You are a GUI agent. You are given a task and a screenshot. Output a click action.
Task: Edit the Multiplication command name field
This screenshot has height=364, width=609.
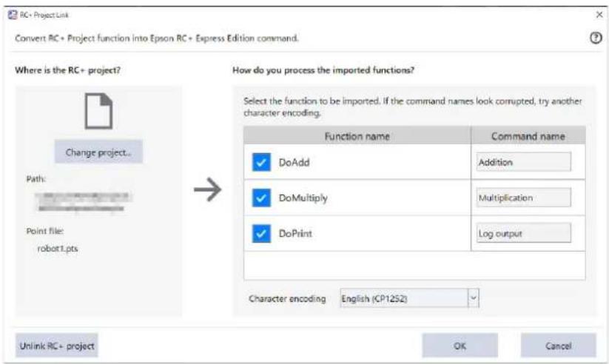coord(524,198)
